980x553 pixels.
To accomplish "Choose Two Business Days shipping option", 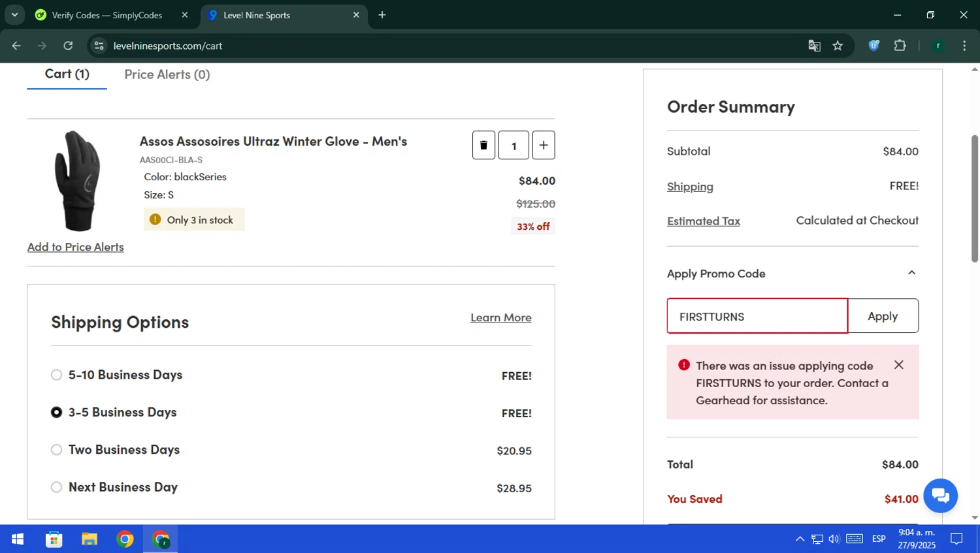I will pos(57,450).
